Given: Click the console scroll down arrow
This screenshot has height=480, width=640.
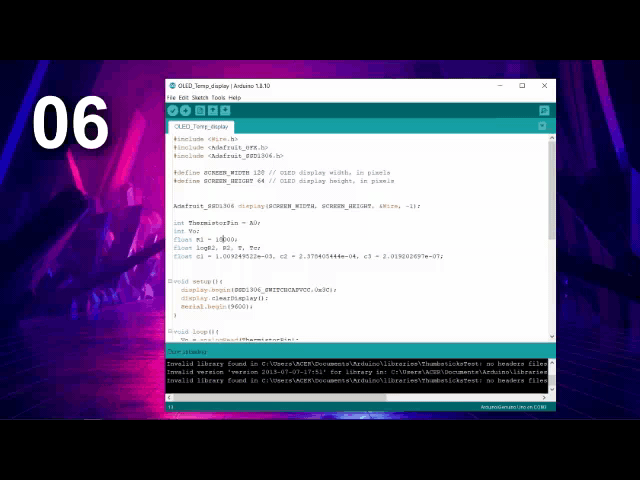Looking at the screenshot, I should pyautogui.click(x=552, y=389).
